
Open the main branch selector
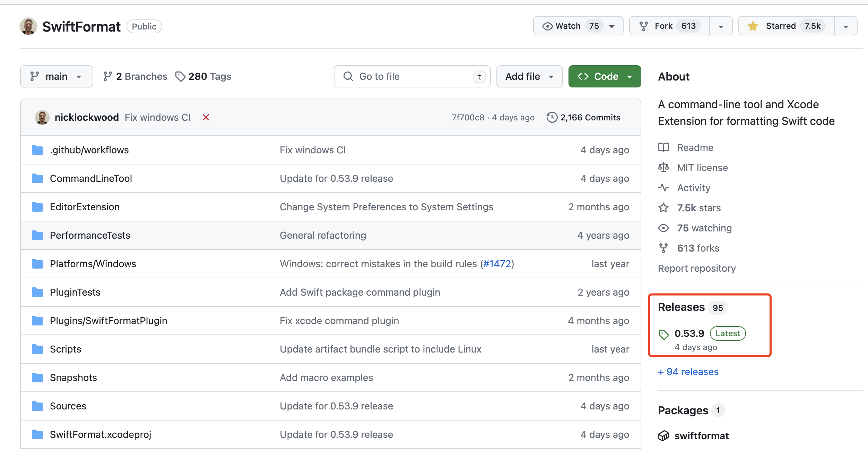[56, 76]
